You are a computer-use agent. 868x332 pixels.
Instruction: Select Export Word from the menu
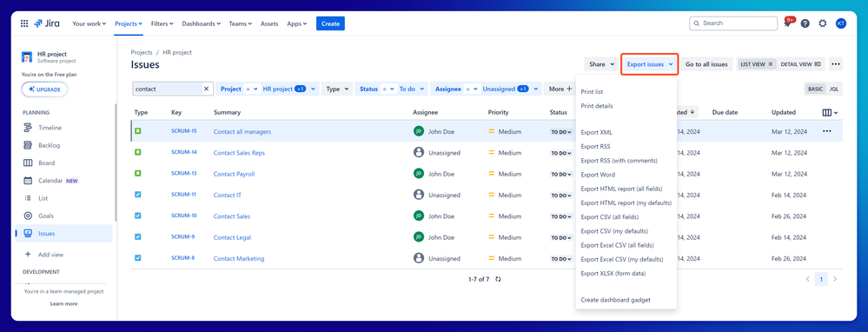(598, 175)
